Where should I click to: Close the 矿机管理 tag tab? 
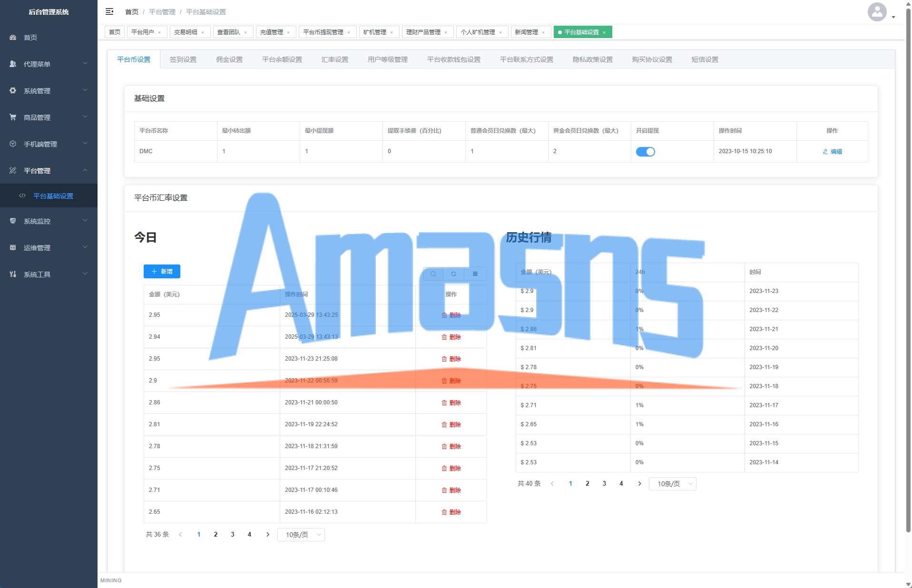tap(392, 32)
